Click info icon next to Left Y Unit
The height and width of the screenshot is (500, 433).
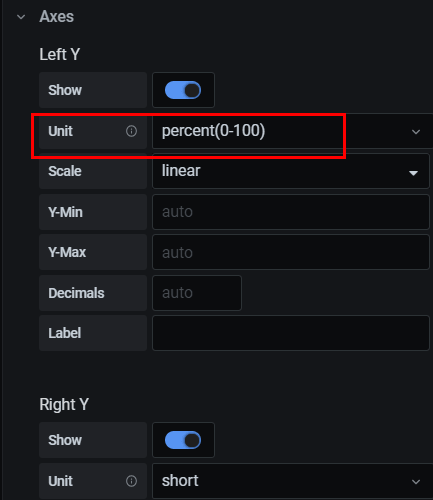click(x=131, y=131)
